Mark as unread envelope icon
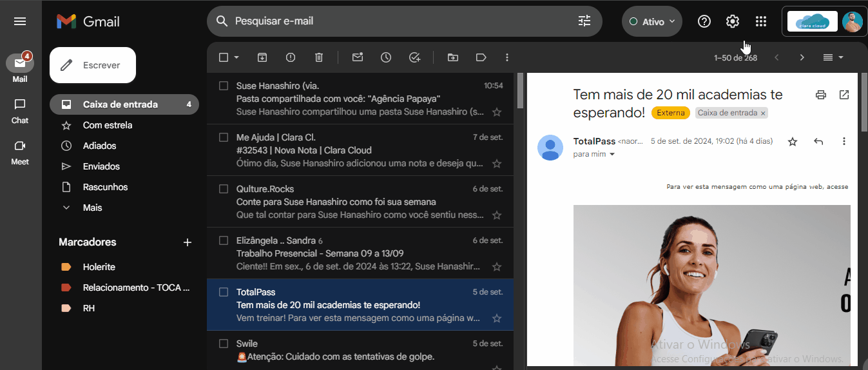 [358, 57]
